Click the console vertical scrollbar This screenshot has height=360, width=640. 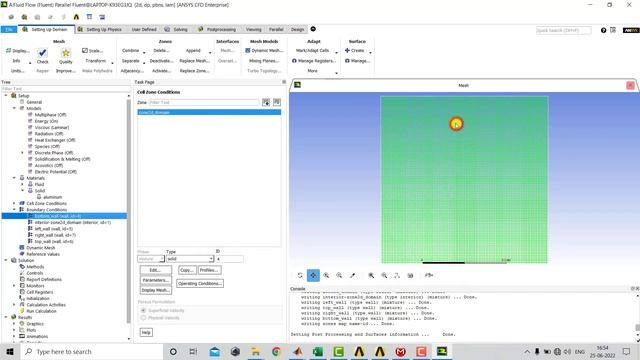(x=637, y=327)
